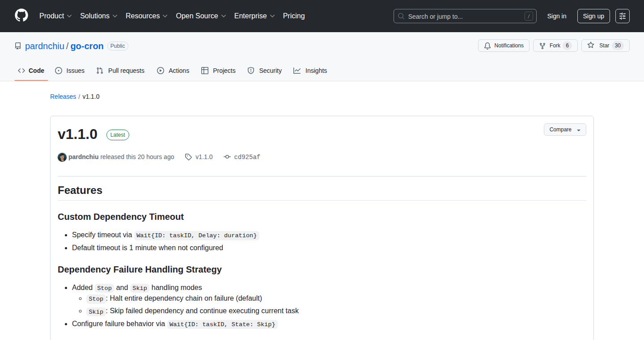Switch to the Actions tab
Screen dimensions: 644x340
pos(173,71)
